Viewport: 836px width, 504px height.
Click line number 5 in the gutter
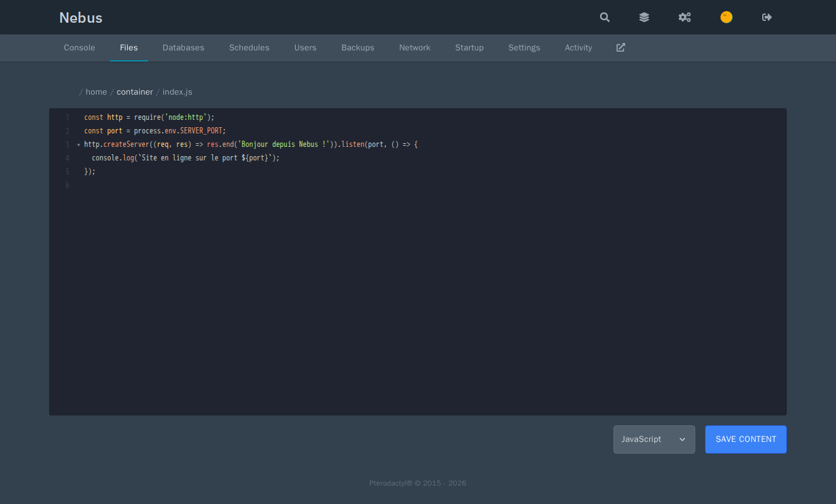pyautogui.click(x=68, y=171)
